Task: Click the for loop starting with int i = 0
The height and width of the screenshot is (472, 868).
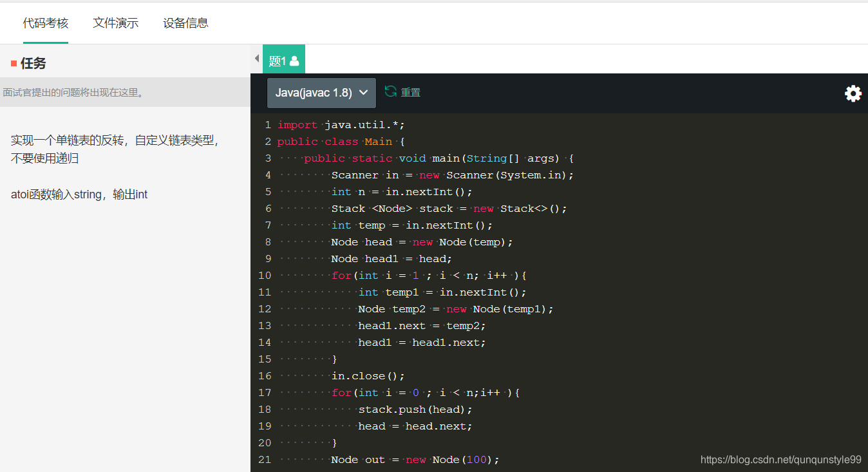Action: point(425,393)
